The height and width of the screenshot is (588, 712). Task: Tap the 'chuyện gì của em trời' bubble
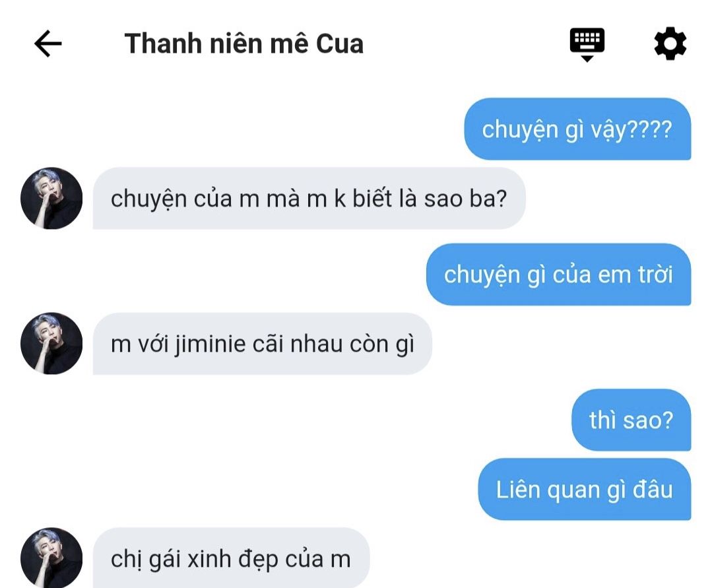(x=558, y=275)
